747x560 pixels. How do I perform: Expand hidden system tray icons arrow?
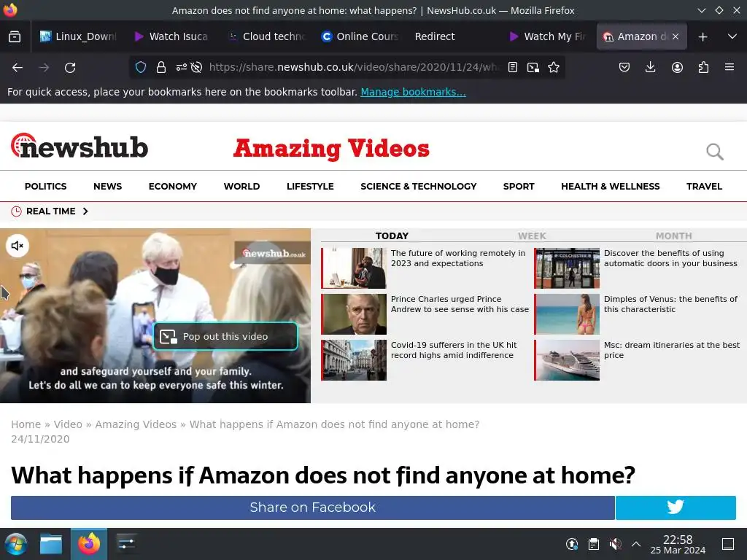pyautogui.click(x=636, y=544)
